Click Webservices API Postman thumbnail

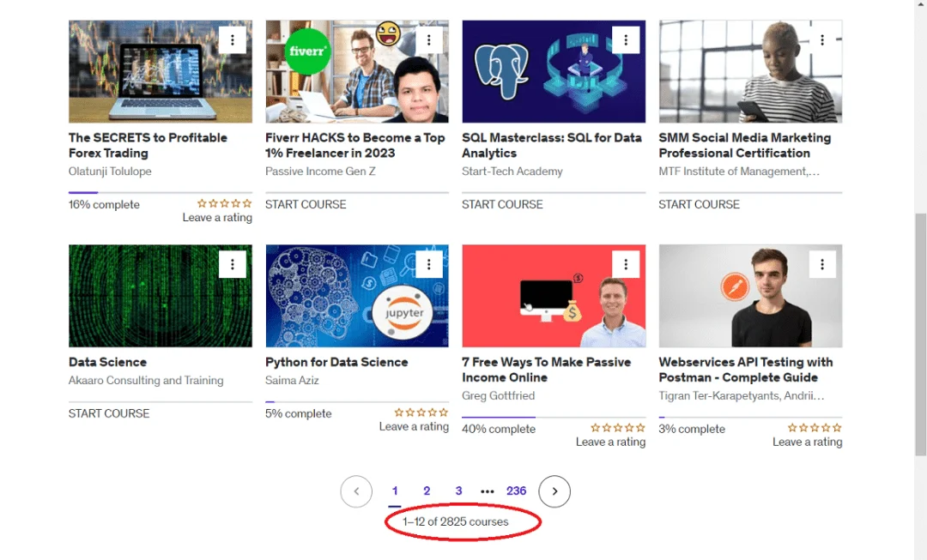(751, 296)
